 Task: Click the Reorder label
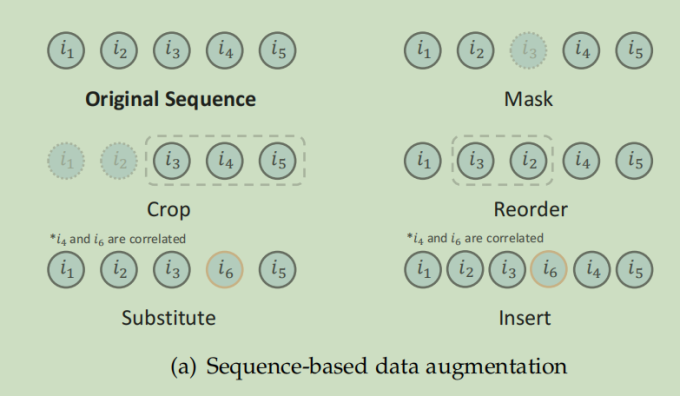[x=530, y=209]
